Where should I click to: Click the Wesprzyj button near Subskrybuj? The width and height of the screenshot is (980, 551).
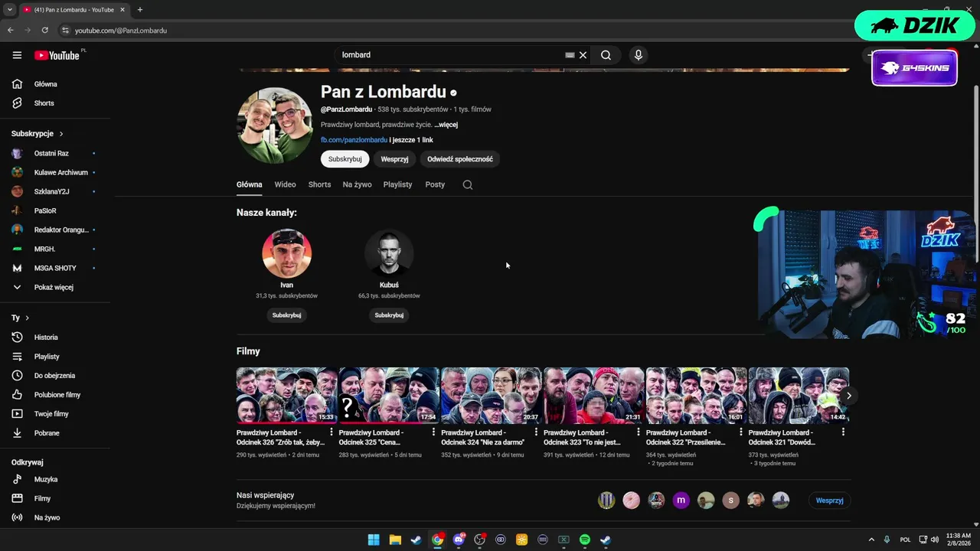click(394, 159)
